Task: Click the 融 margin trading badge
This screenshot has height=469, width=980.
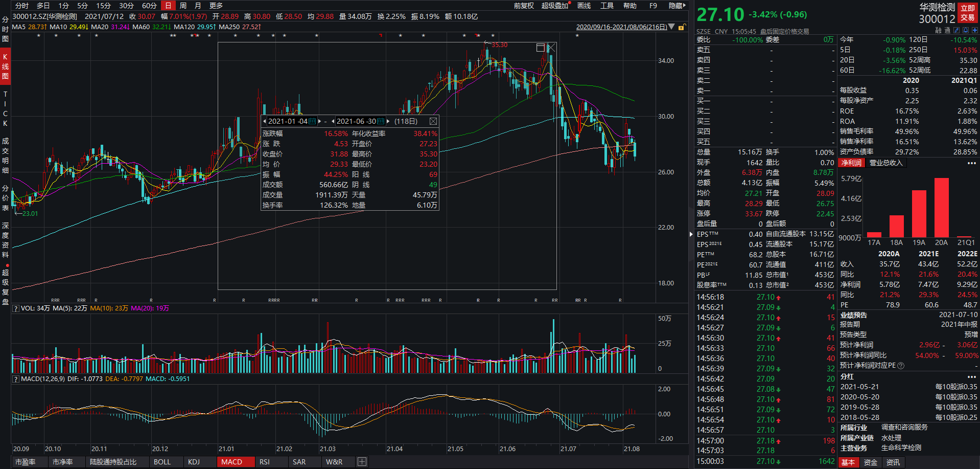Action: 939,30
